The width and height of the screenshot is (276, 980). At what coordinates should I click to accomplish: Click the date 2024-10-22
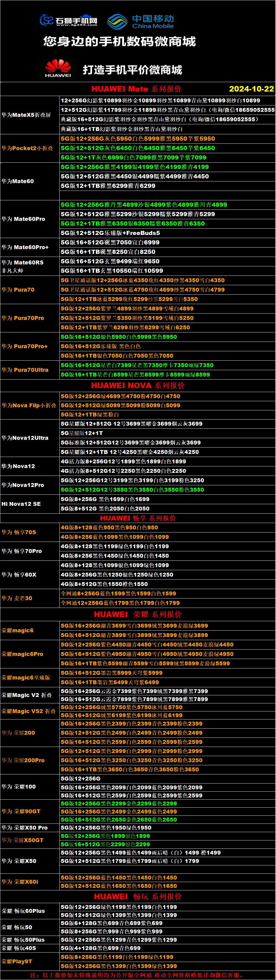tap(251, 89)
